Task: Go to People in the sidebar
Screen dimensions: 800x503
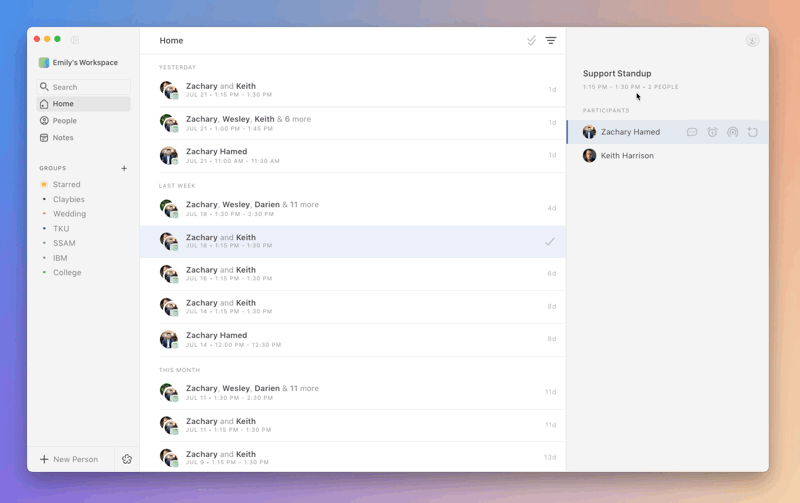Action: point(64,121)
